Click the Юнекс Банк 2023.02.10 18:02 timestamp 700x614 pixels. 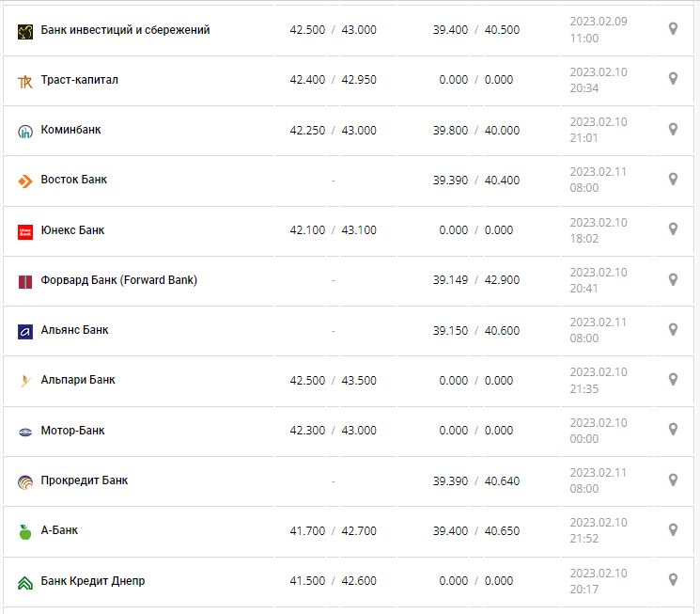[x=599, y=230]
